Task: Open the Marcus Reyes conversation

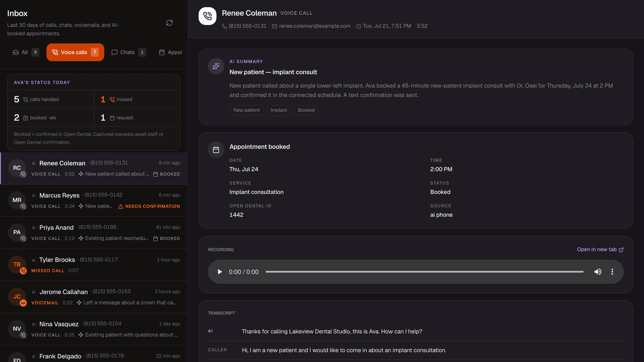Action: (94, 201)
